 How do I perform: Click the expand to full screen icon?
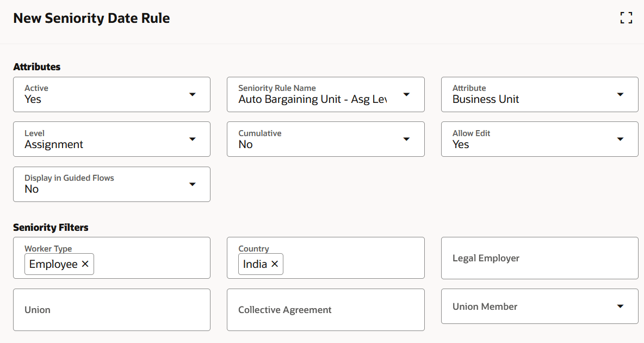626,18
